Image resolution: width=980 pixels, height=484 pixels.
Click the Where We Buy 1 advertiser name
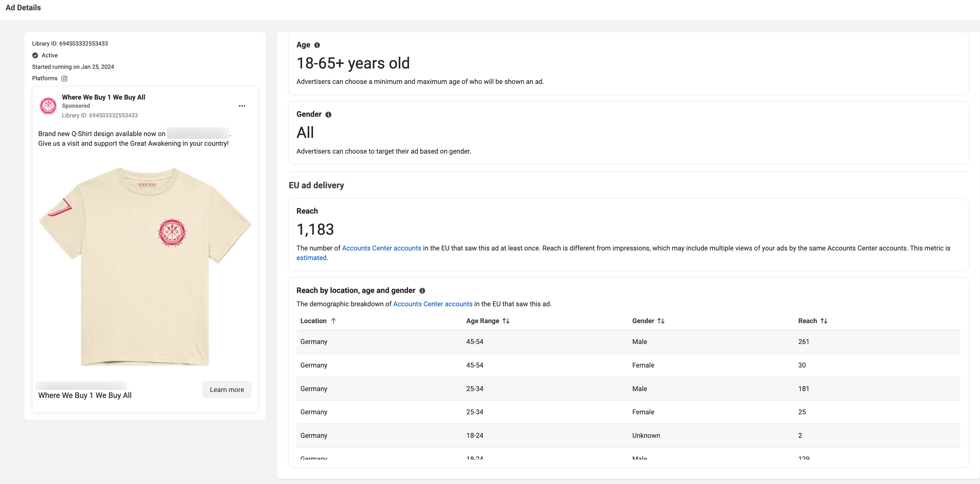(x=103, y=97)
